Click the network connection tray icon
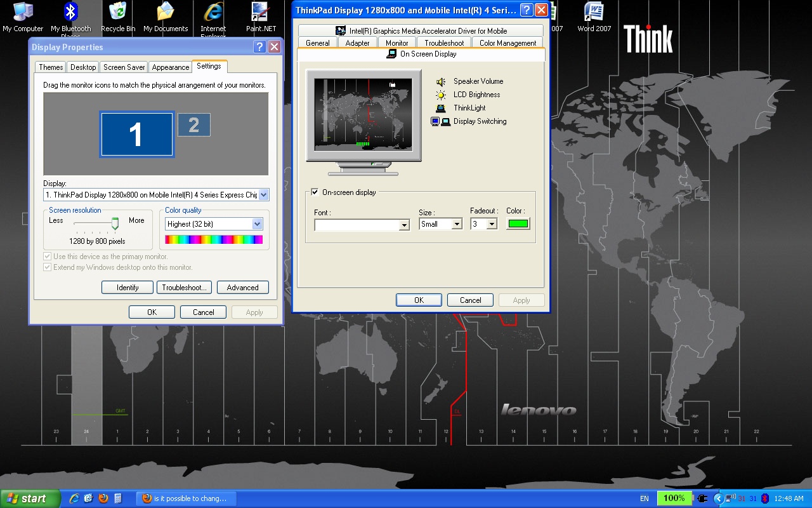This screenshot has height=508, width=812. click(730, 498)
